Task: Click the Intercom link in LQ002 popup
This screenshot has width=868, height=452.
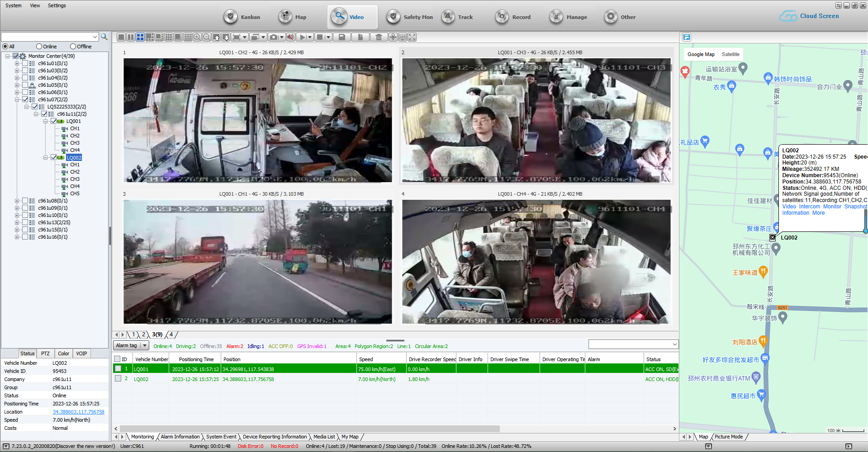Action: 810,207
